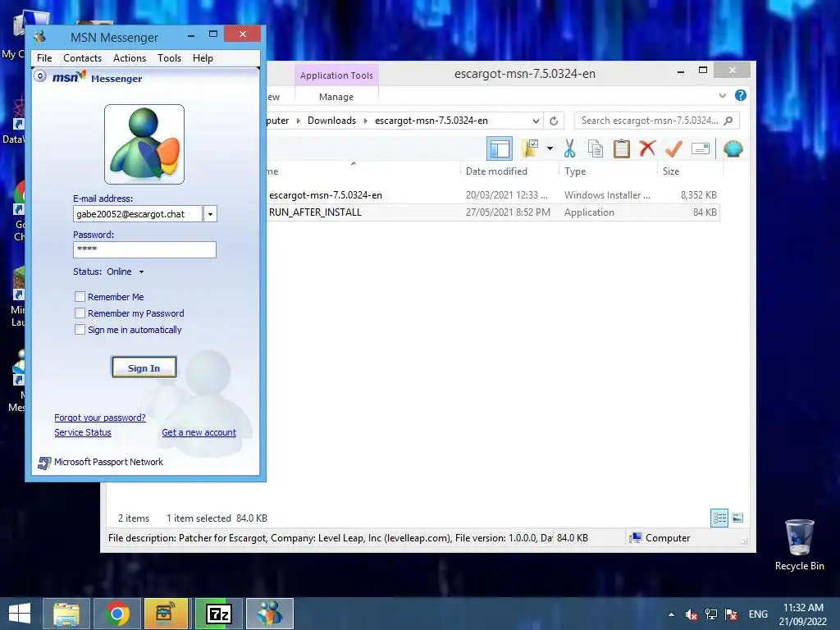Switch to large icons view in status bar

point(737,518)
